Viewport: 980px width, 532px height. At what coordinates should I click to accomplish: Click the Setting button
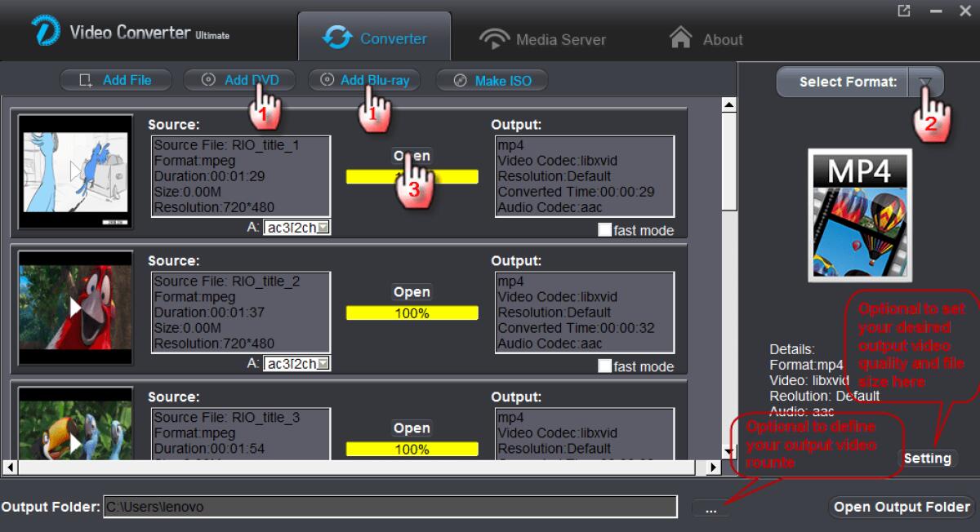point(927,458)
